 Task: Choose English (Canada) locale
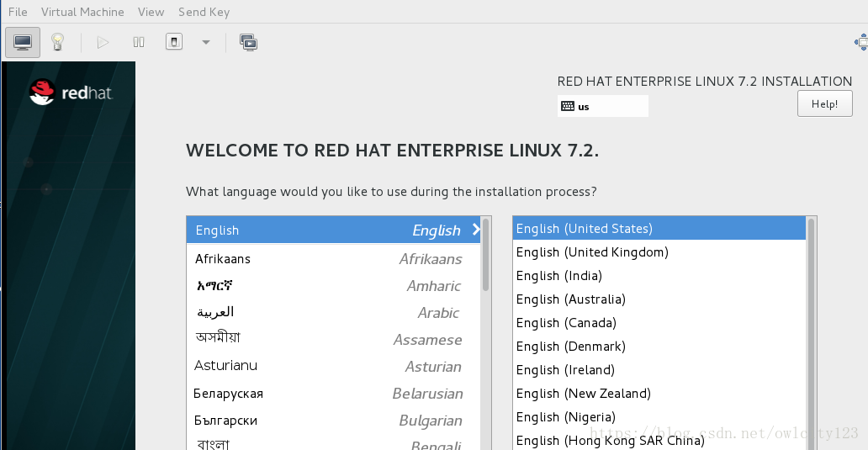coord(659,322)
